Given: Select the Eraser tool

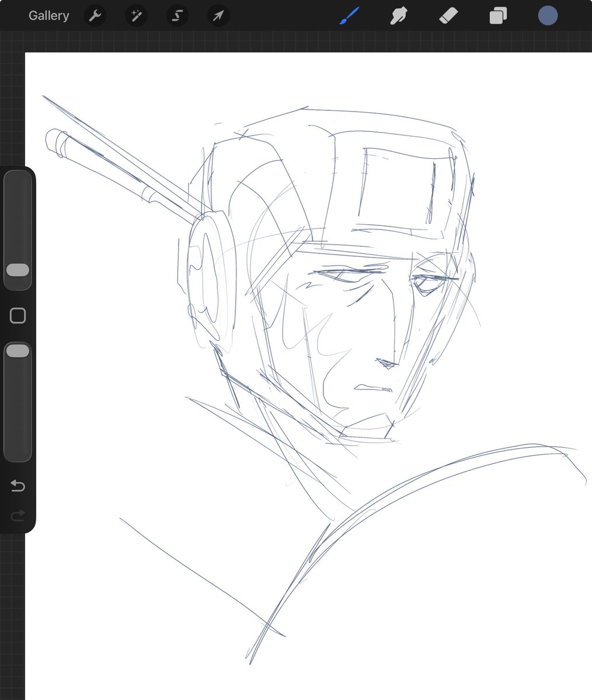Looking at the screenshot, I should (x=448, y=16).
